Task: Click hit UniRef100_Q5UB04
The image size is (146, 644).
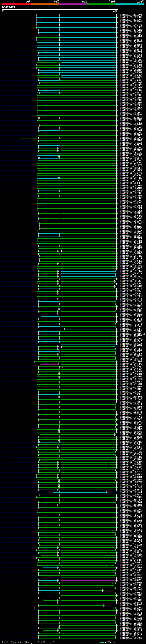Action: click(x=131, y=62)
